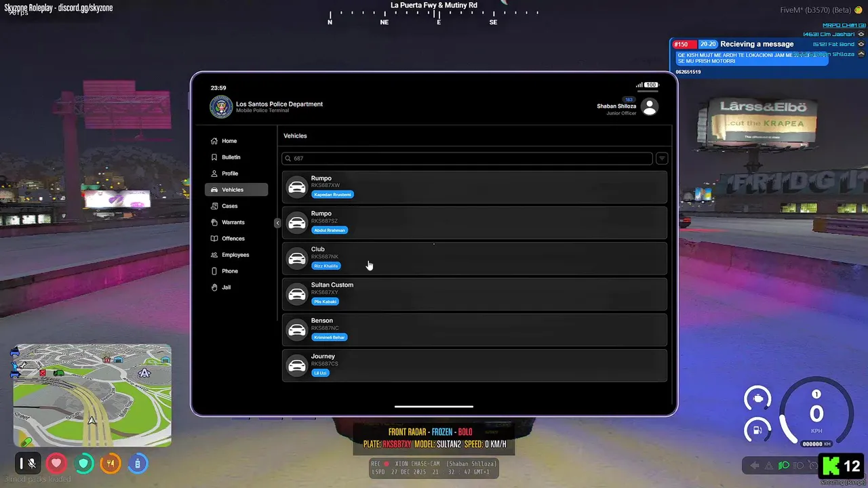
Task: Click the Journey vehicle name
Action: 323,357
